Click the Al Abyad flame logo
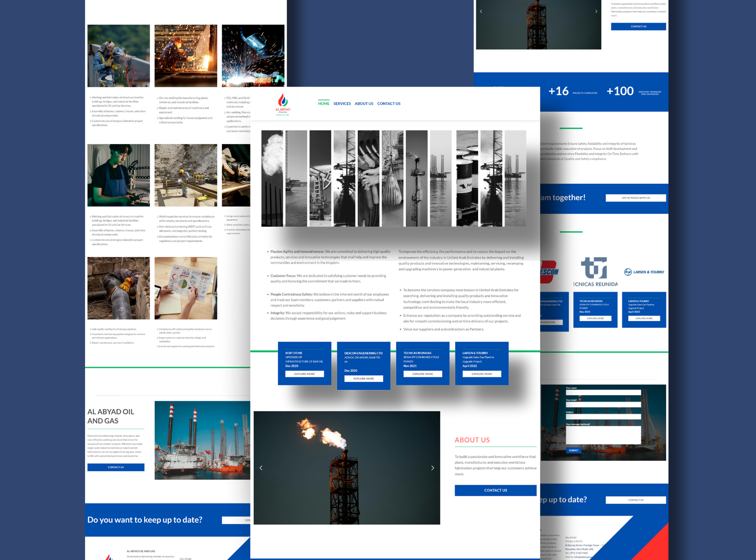 pos(283,103)
